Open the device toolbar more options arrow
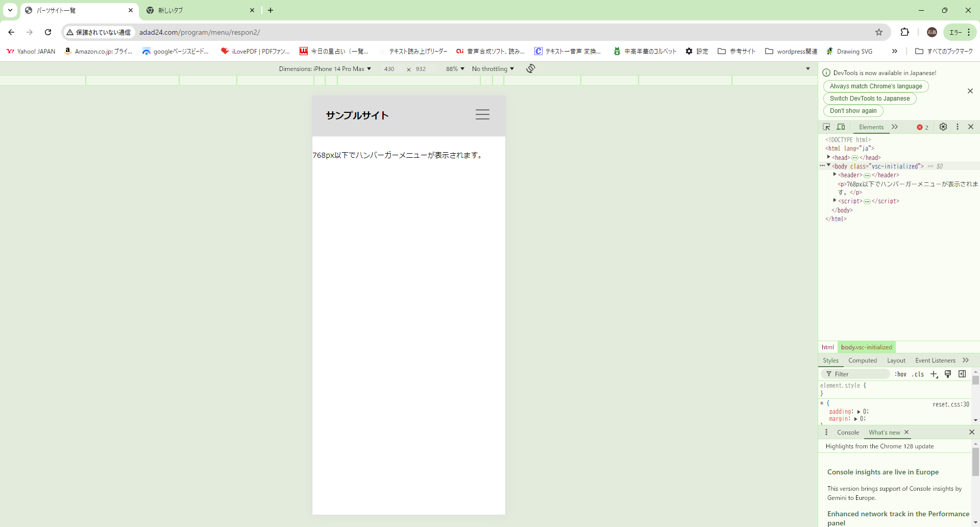The height and width of the screenshot is (527, 980). (808, 68)
